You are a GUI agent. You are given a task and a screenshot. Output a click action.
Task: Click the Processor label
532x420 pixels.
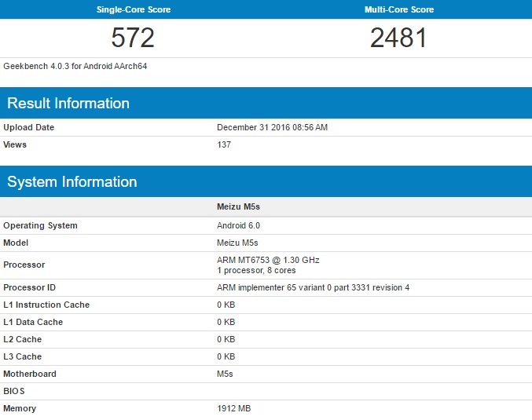[24, 265]
